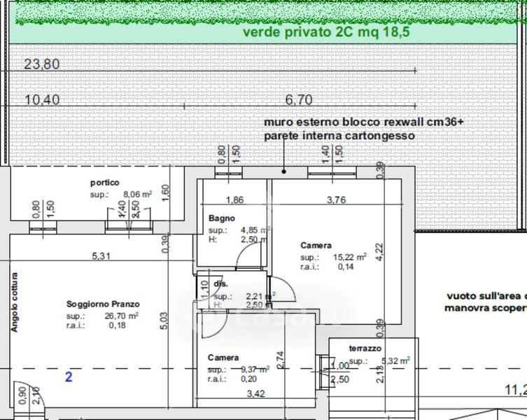The height and width of the screenshot is (420, 527).
Task: Select the small Camera 9,37 m² label
Action: tap(223, 358)
